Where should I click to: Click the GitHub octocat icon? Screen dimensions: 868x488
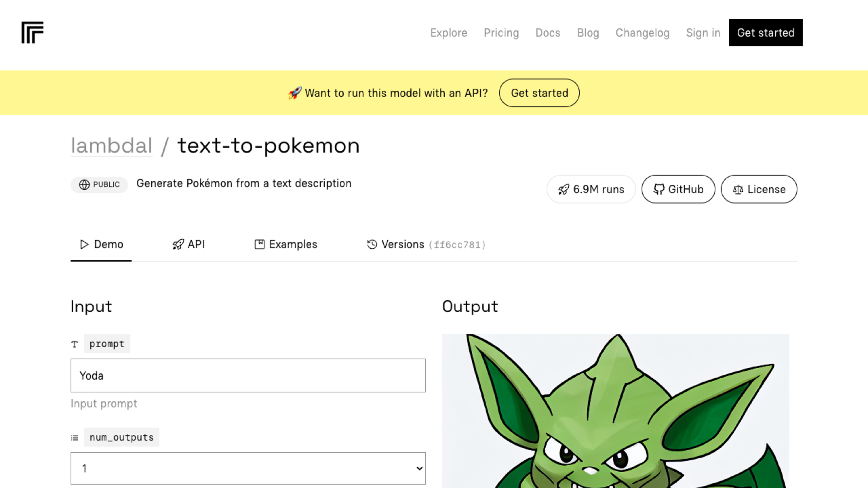click(x=659, y=189)
